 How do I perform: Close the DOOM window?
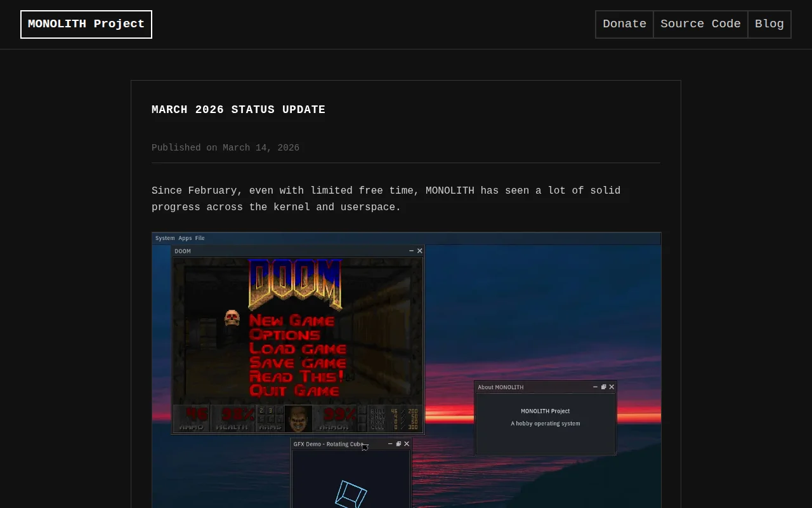coord(419,251)
